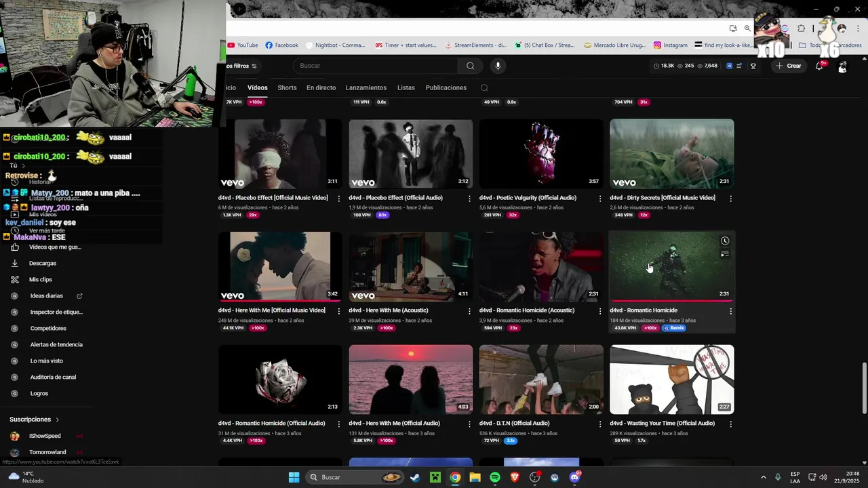Add Romantic Homicide to queue
868x488 pixels.
[725, 254]
